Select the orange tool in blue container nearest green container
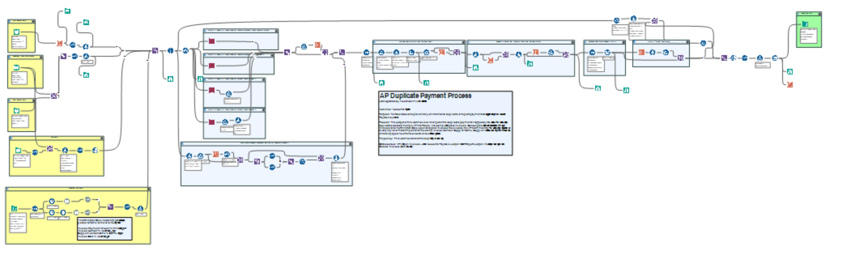This screenshot has width=868, height=264. pos(641,52)
